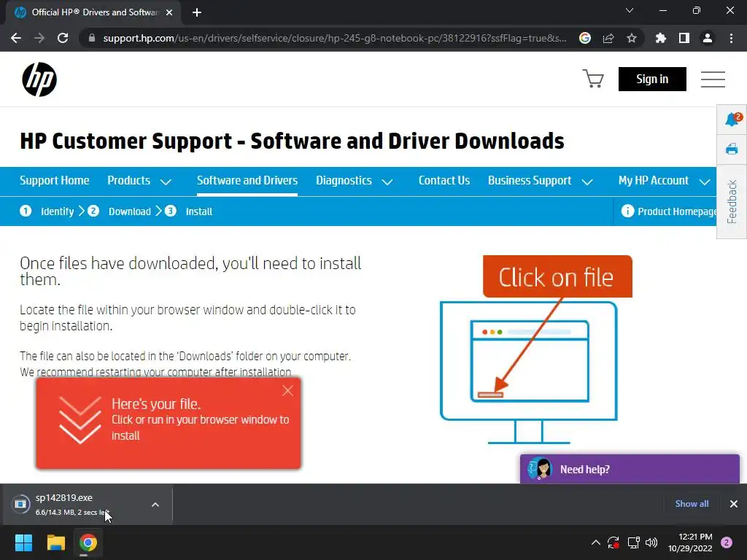Close the downloads bar
The image size is (747, 560).
[x=734, y=503]
